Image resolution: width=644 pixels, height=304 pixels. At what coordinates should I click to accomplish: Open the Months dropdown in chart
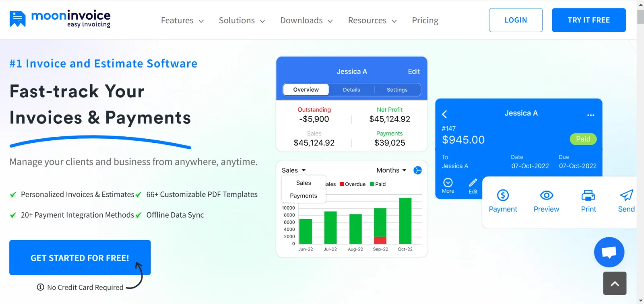(x=391, y=170)
